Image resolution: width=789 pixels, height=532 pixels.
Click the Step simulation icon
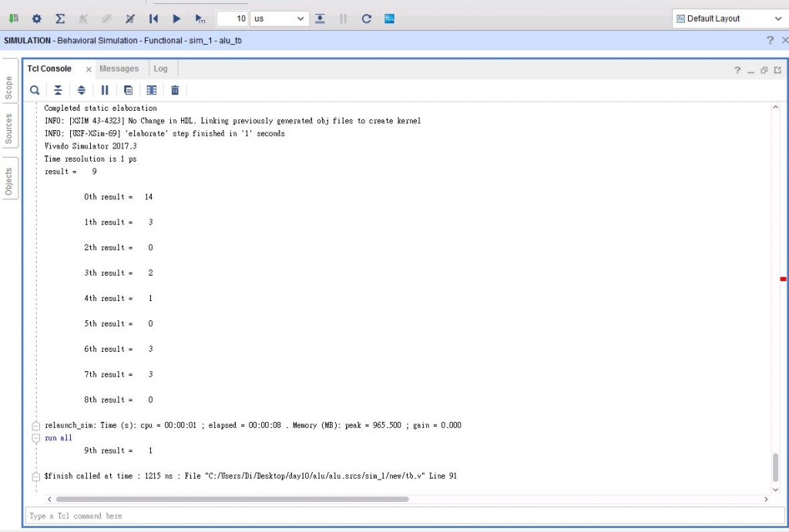(x=320, y=18)
